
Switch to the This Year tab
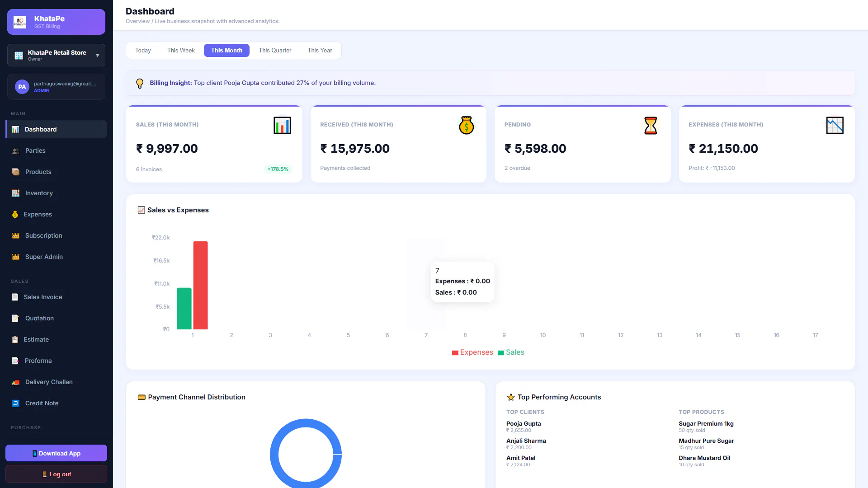(320, 50)
